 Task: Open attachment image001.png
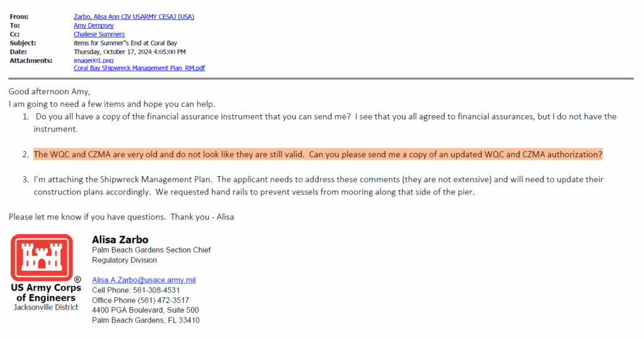[x=94, y=60]
